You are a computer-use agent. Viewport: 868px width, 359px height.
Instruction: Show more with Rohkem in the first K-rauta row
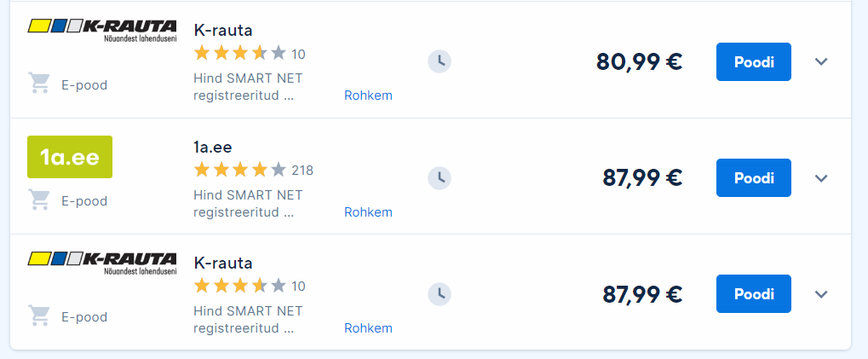pos(368,96)
